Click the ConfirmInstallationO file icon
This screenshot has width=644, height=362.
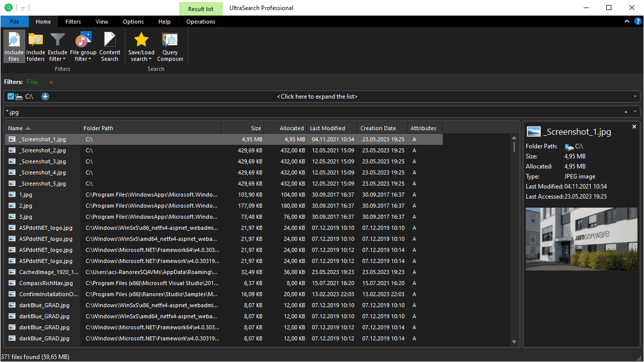point(12,294)
